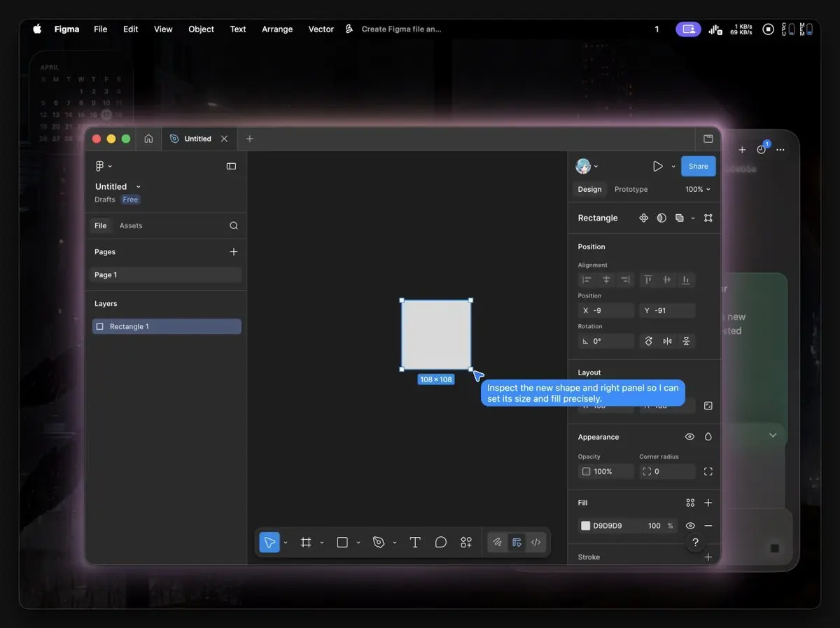This screenshot has width=840, height=628.
Task: Add a new page with plus button
Action: 234,252
